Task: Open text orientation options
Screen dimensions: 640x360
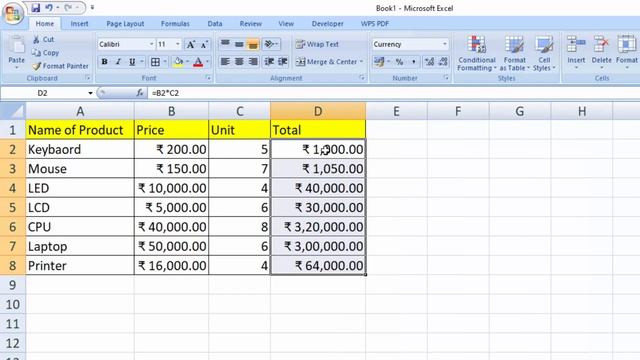Action: (271, 44)
